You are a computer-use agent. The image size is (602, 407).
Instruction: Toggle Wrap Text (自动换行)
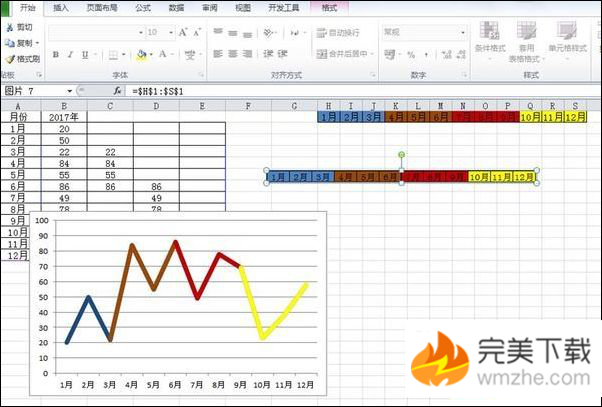(338, 33)
